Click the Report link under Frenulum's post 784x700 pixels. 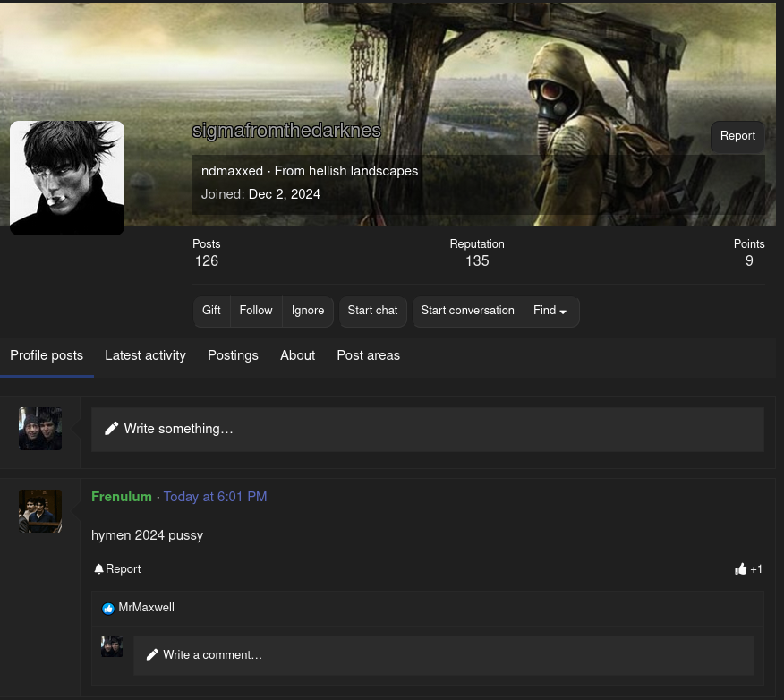point(123,569)
